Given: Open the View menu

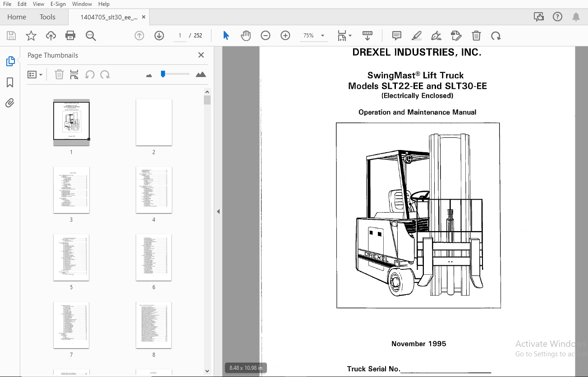Looking at the screenshot, I should tap(39, 4).
